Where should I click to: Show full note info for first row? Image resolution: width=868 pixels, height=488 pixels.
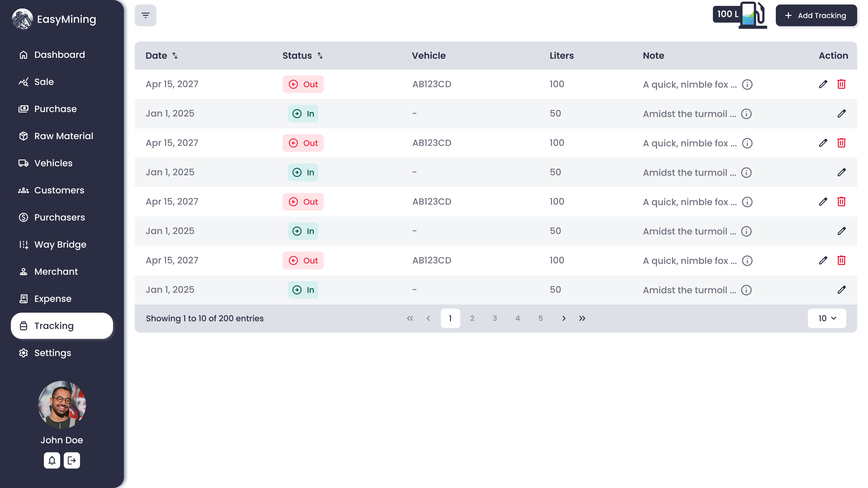click(747, 85)
